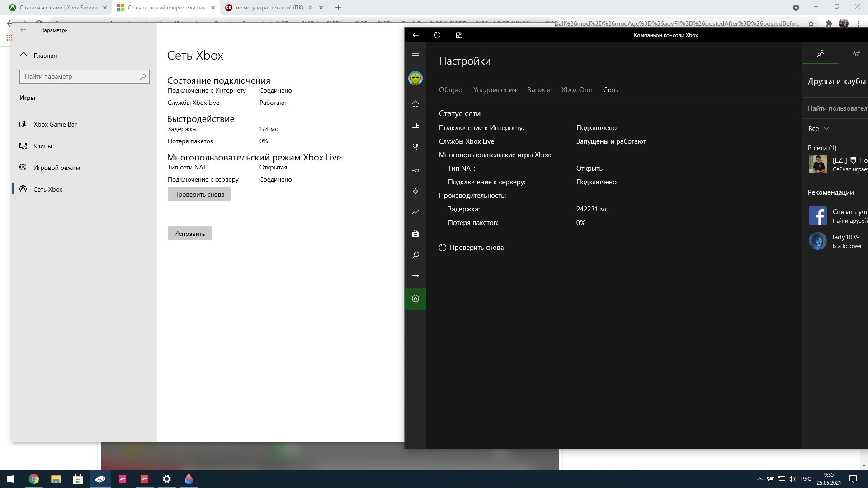Screen dimensions: 868x488
Task: Bookmark this page with the star icon
Action: coord(811,23)
